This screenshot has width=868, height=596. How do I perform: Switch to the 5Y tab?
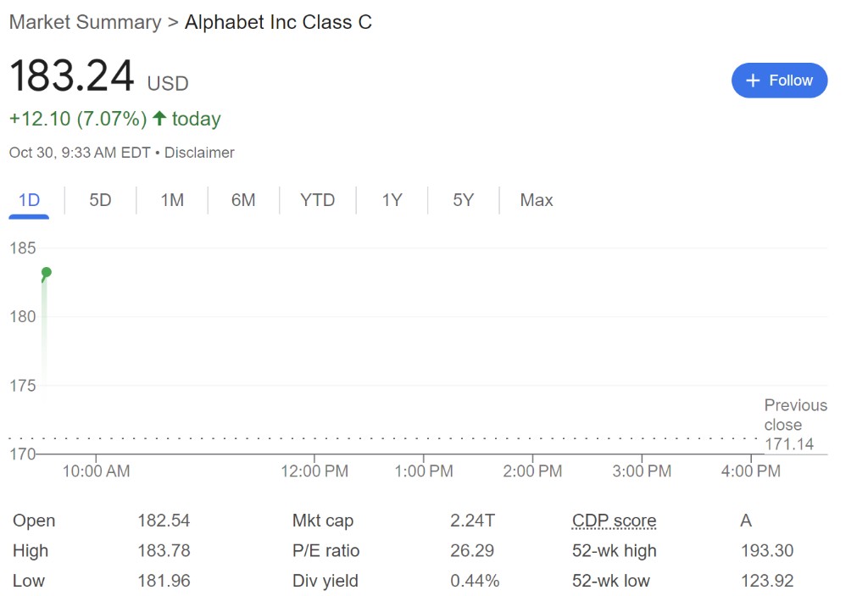(463, 201)
